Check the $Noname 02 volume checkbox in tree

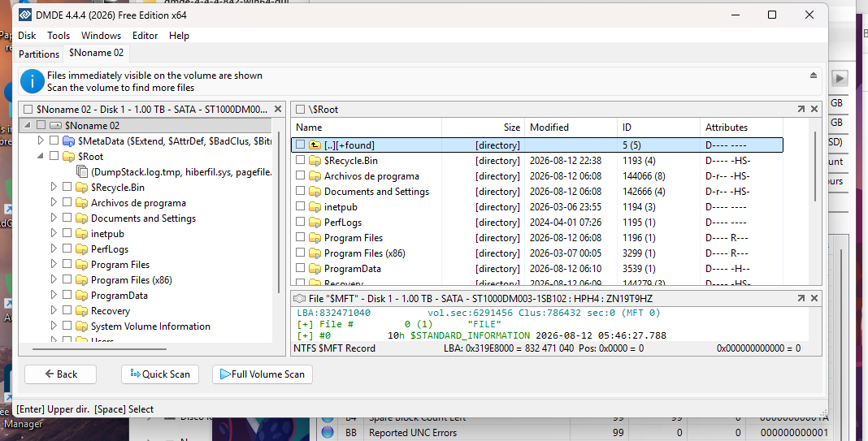point(41,126)
